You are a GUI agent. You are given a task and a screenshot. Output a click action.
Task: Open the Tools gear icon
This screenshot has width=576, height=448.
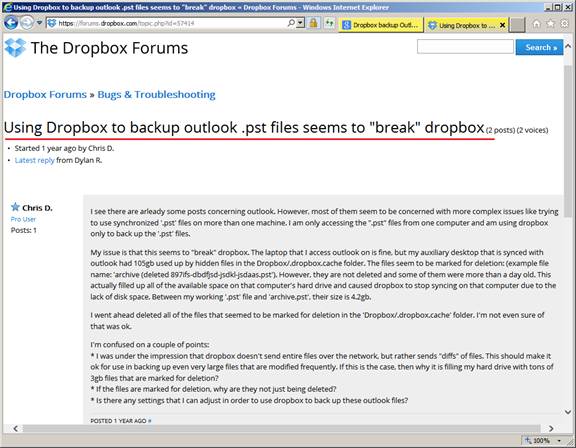565,24
